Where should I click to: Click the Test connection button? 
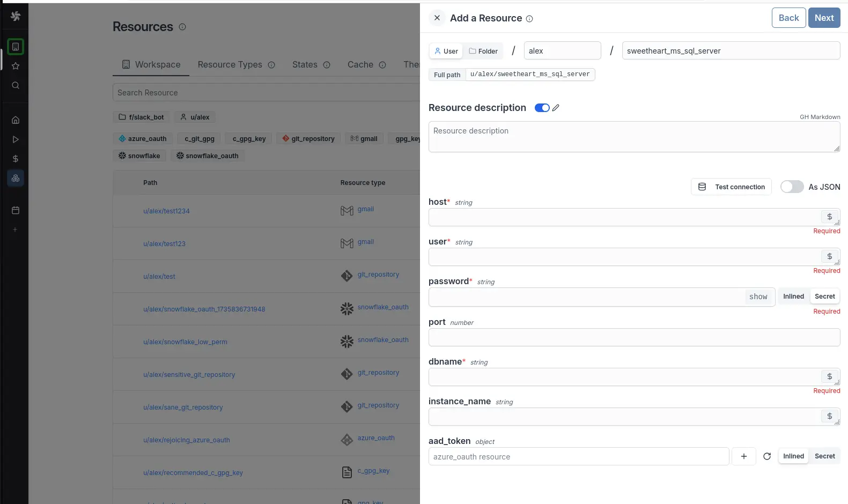732,187
